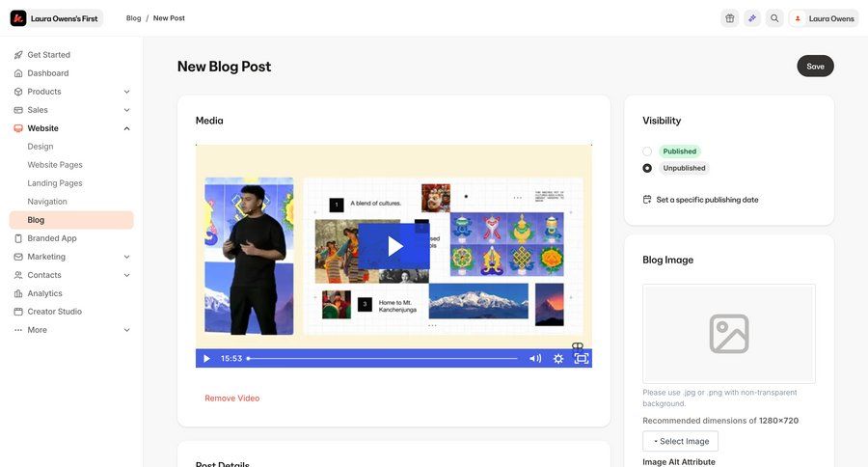Open search with the magnifier icon
The height and width of the screenshot is (467, 868).
pyautogui.click(x=774, y=18)
